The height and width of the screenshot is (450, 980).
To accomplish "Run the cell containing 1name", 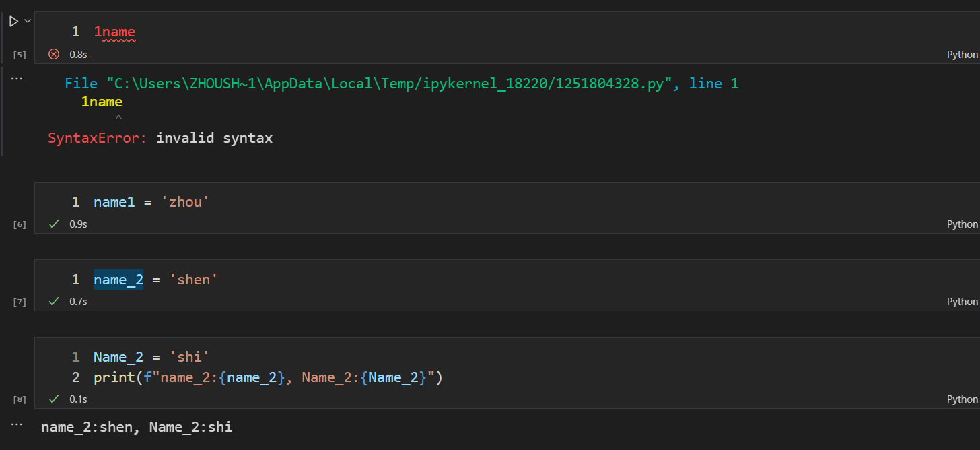I will tap(13, 22).
